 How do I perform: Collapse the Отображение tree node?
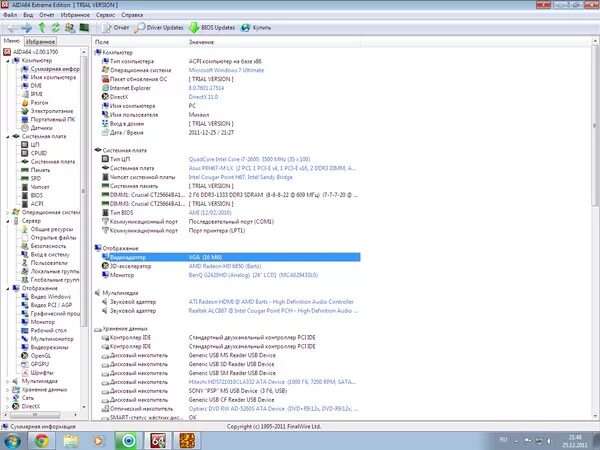8,288
